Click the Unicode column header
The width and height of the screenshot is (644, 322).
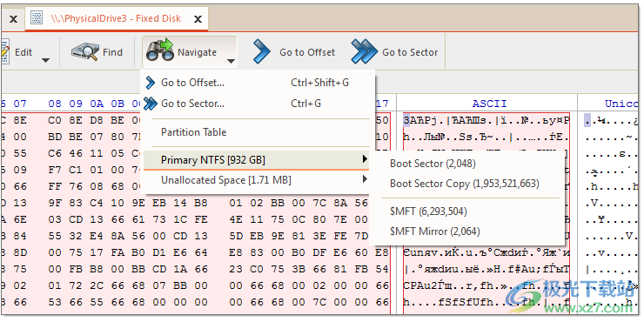(x=621, y=104)
